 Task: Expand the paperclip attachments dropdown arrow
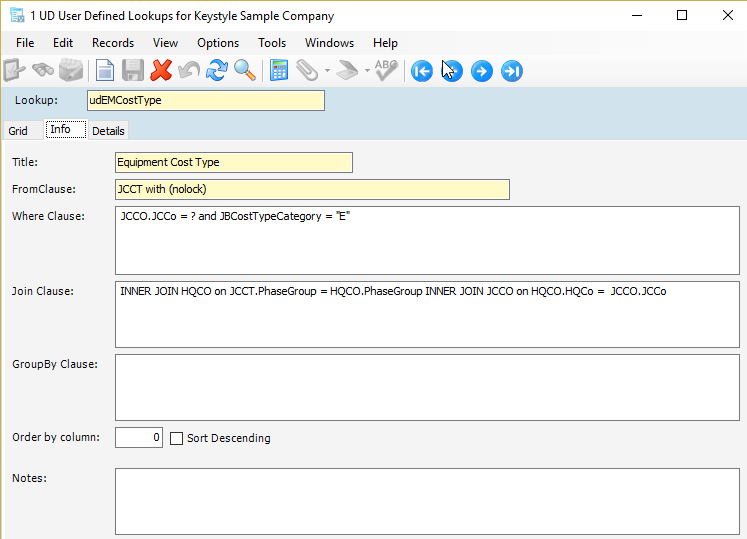(327, 71)
